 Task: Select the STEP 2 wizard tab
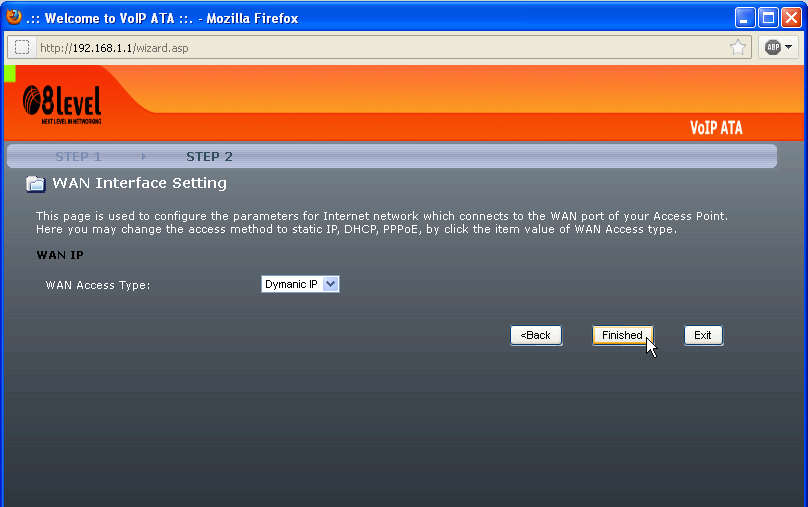(x=209, y=157)
